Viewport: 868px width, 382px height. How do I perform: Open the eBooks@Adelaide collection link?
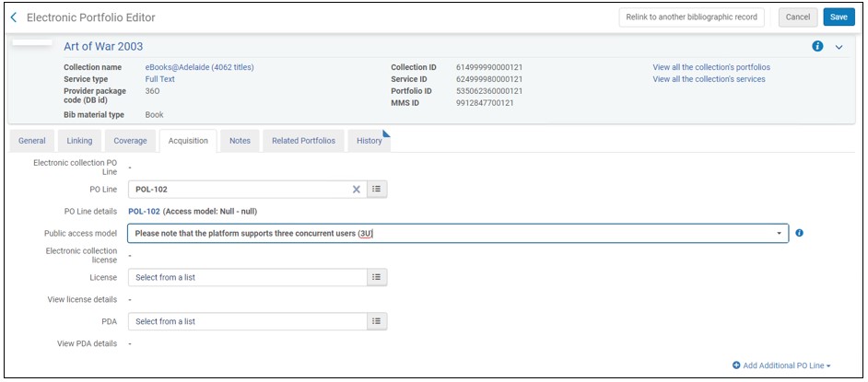[199, 67]
